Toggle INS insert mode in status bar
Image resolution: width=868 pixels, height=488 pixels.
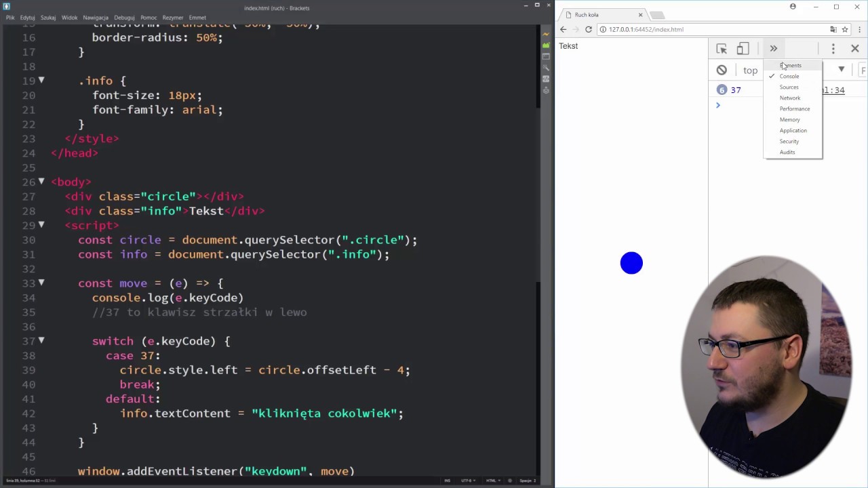(447, 481)
